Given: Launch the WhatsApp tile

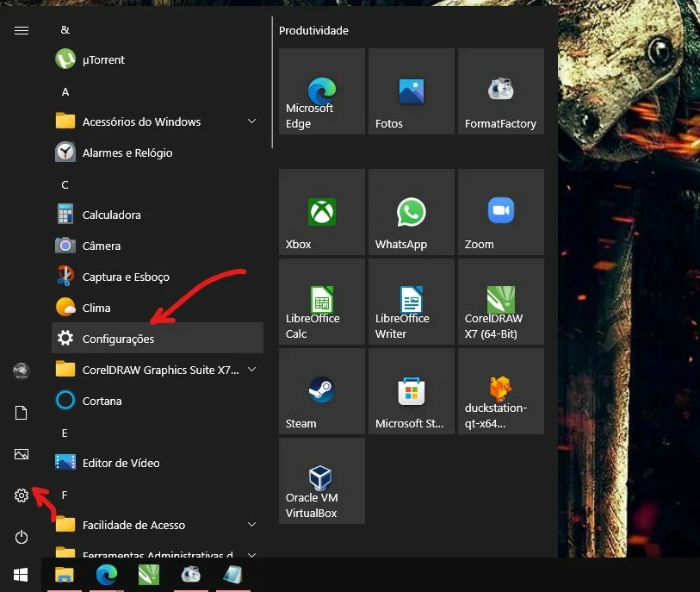Looking at the screenshot, I should (x=412, y=212).
